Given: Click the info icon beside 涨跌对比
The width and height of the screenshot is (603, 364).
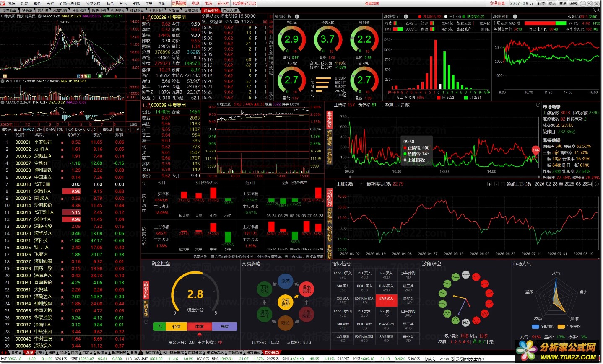Looking at the screenshot, I should [515, 17].
